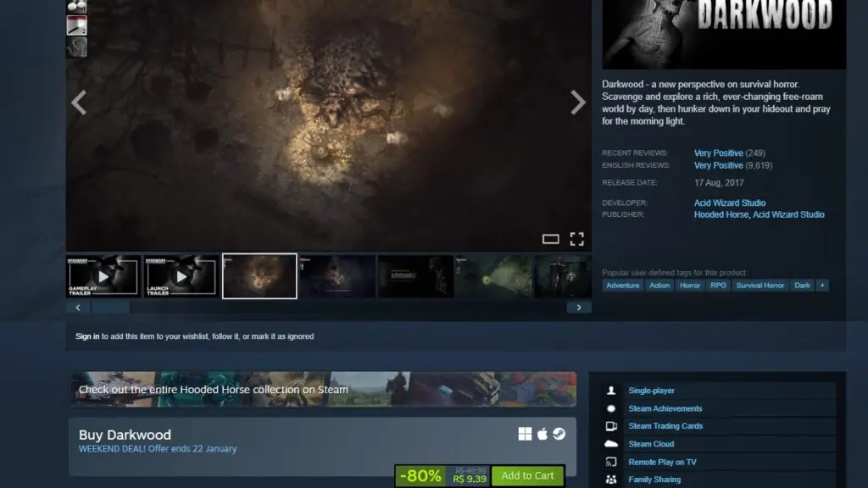Select the Remote Play on TV icon

611,462
